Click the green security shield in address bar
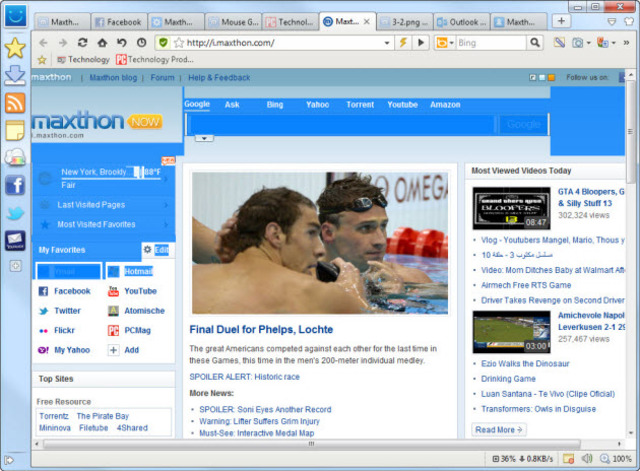 (x=163, y=42)
